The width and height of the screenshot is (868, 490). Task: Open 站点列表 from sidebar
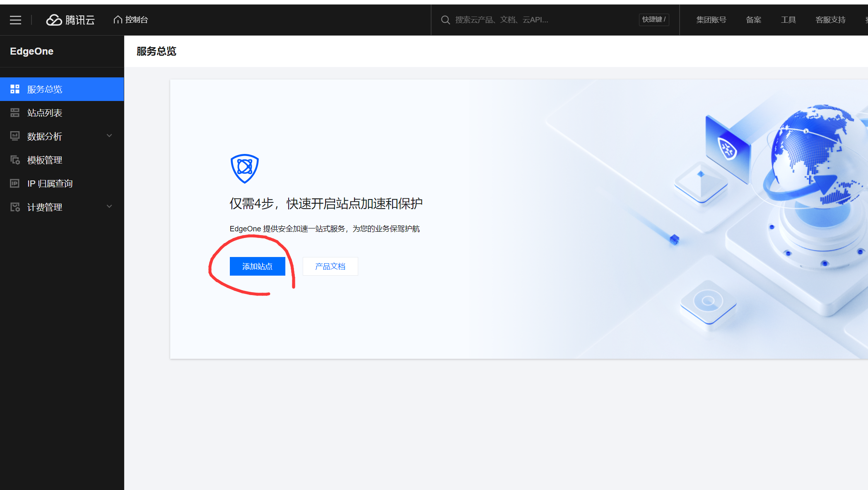click(x=45, y=113)
